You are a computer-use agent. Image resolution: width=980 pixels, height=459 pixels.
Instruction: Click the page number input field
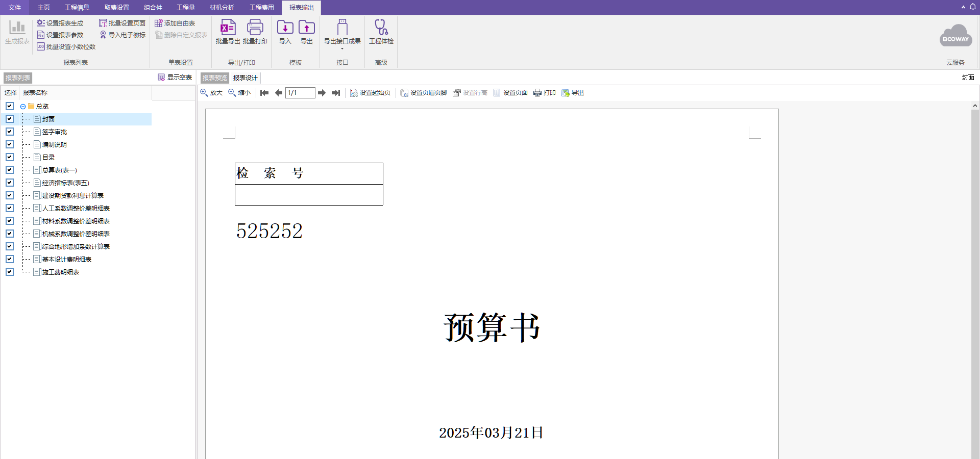coord(300,93)
